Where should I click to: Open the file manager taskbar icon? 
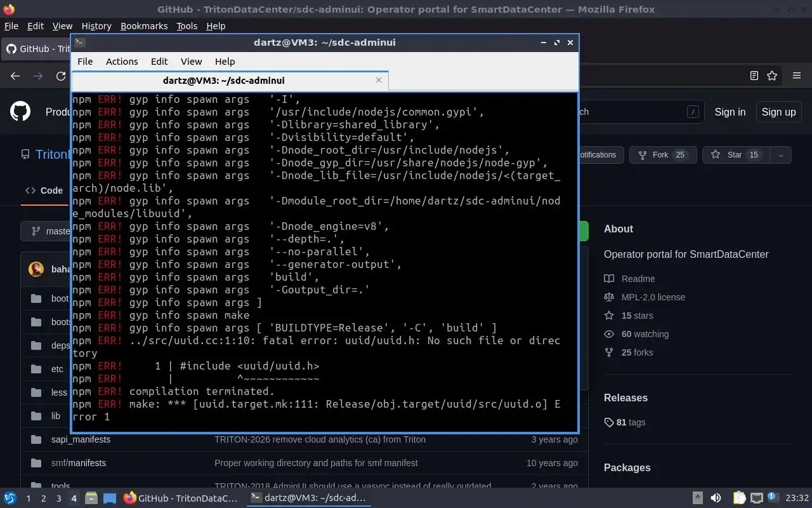pos(91,498)
